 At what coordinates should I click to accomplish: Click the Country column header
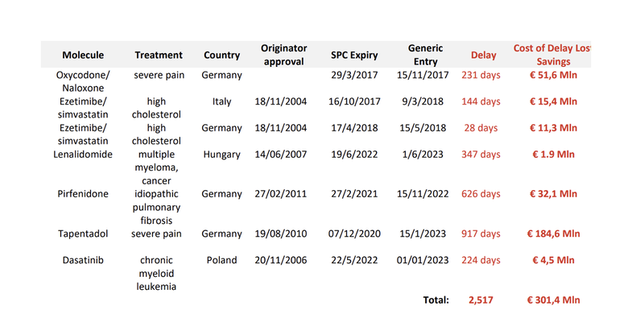[x=222, y=55]
